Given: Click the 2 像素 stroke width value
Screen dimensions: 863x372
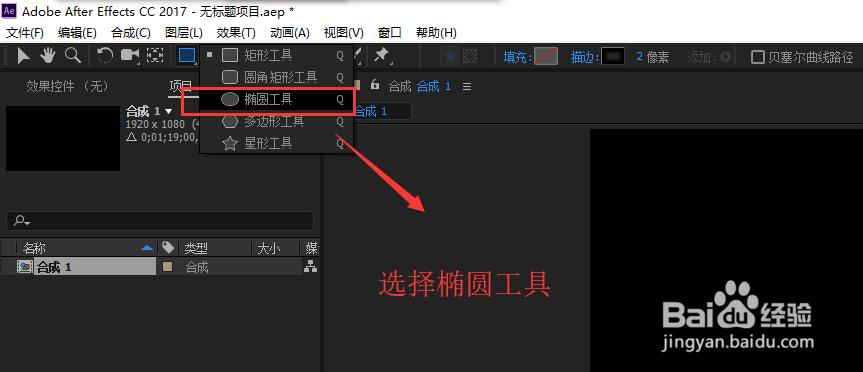Looking at the screenshot, I should click(653, 57).
